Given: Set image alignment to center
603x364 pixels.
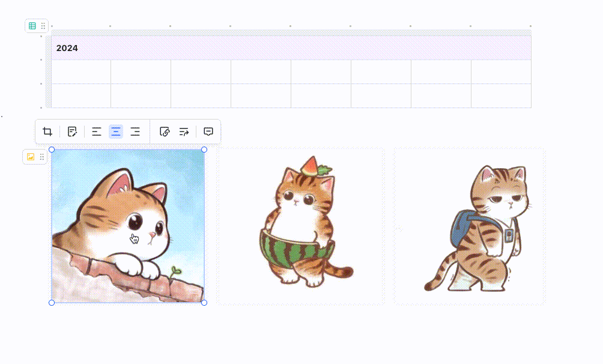Looking at the screenshot, I should pos(116,132).
